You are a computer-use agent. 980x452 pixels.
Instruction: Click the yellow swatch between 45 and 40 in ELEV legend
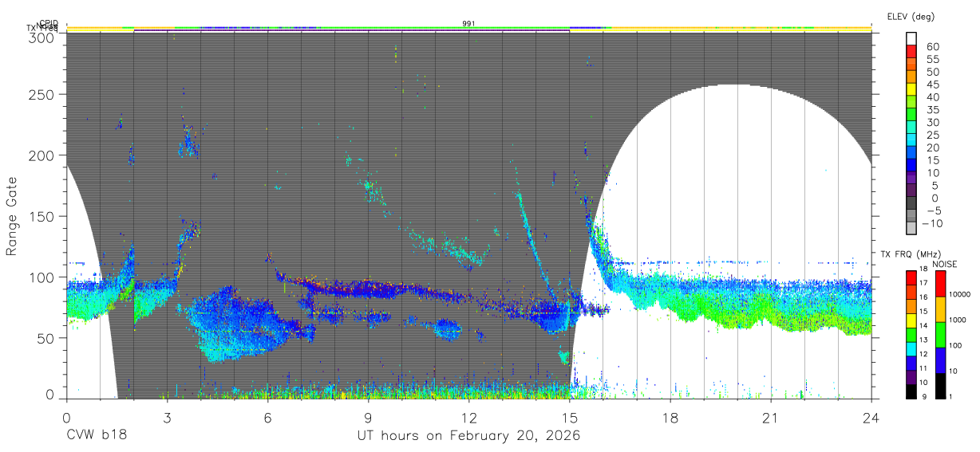tap(911, 89)
